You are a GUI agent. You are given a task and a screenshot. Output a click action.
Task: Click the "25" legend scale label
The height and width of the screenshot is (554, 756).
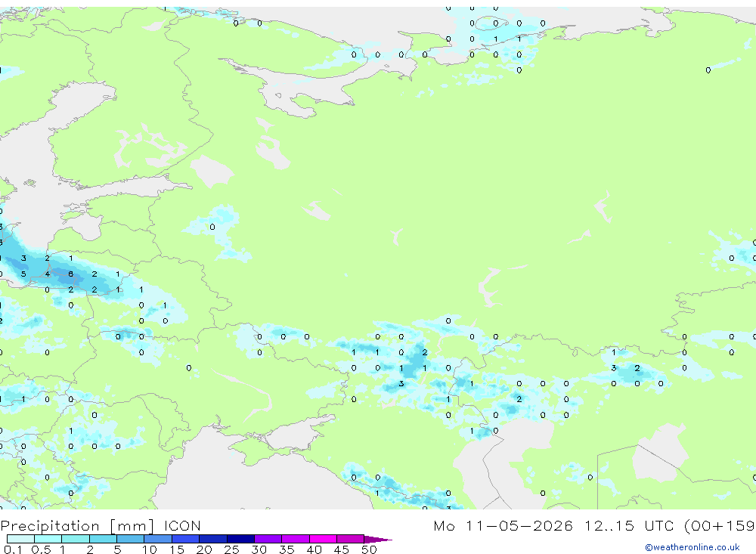pyautogui.click(x=231, y=549)
